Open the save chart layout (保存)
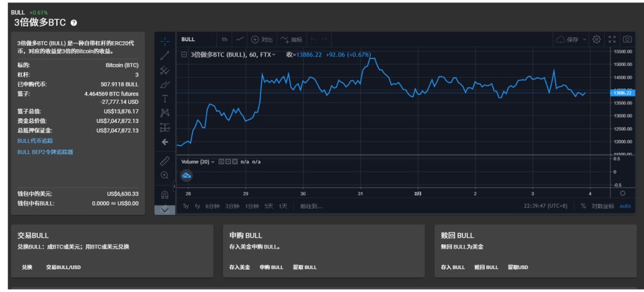644x292 pixels. (568, 39)
